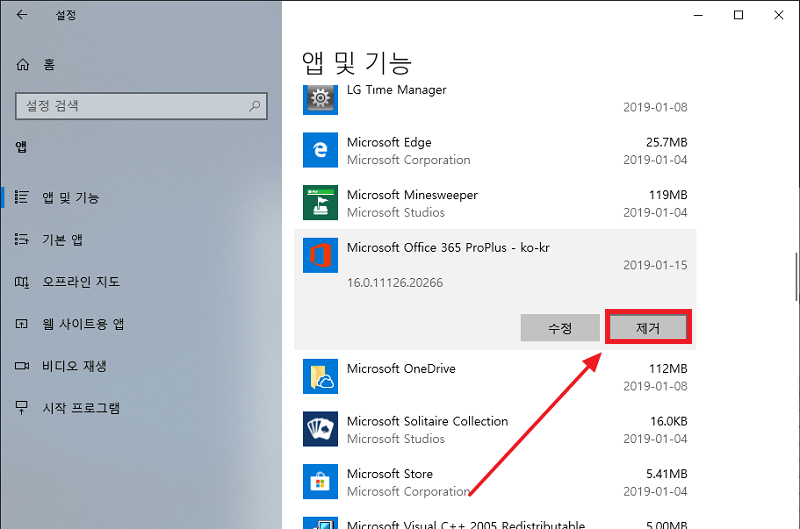Image resolution: width=800 pixels, height=529 pixels.
Task: Select the 비디오 재생 camera icon
Action: (21, 366)
